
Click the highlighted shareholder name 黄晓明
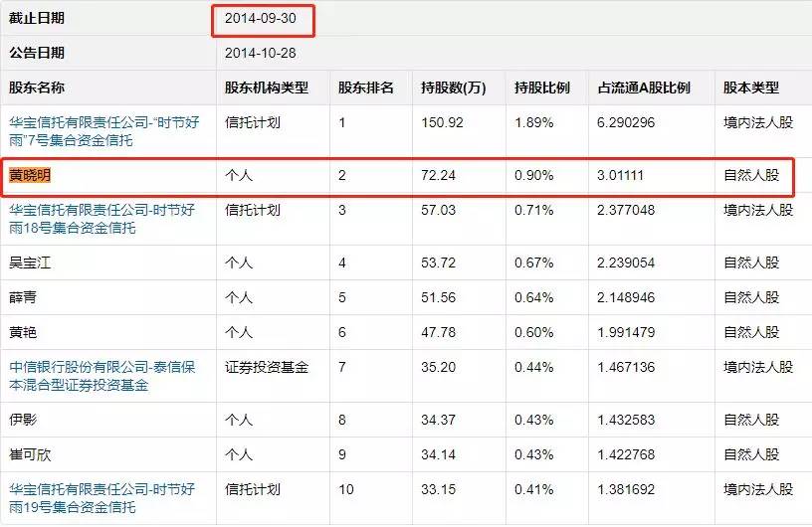(x=30, y=175)
